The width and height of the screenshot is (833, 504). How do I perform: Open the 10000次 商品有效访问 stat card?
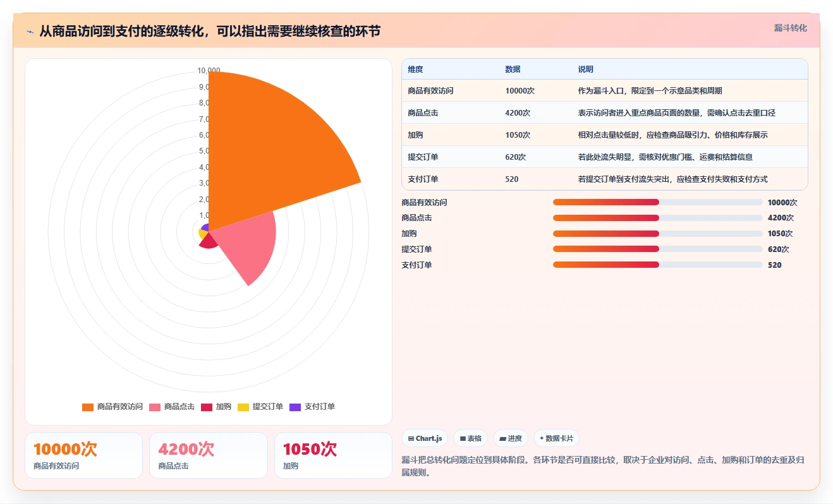[x=83, y=455]
